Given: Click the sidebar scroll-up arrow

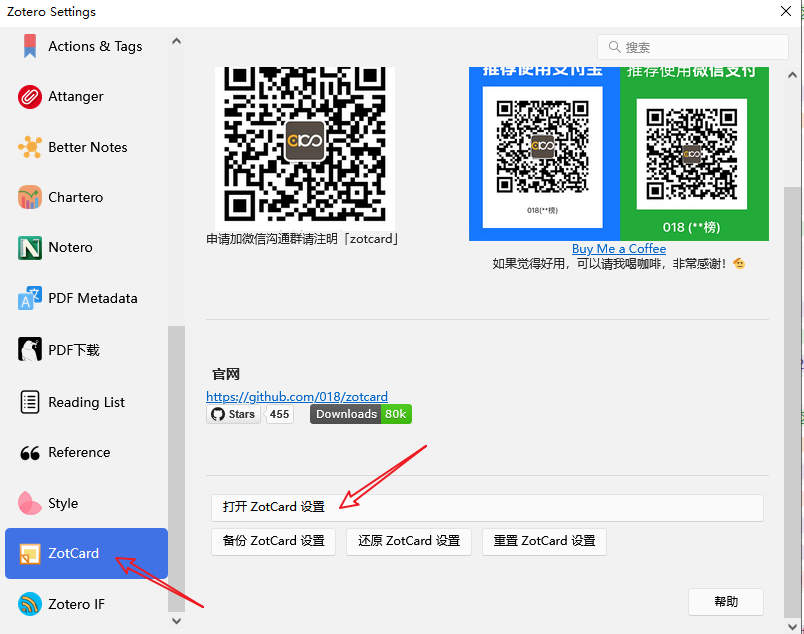Looking at the screenshot, I should pos(176,41).
